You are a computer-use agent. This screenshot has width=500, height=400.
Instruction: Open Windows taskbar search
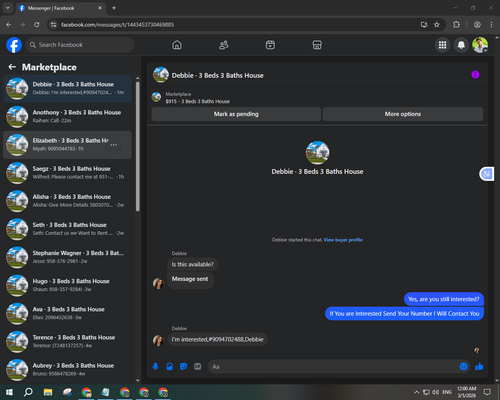(x=28, y=392)
